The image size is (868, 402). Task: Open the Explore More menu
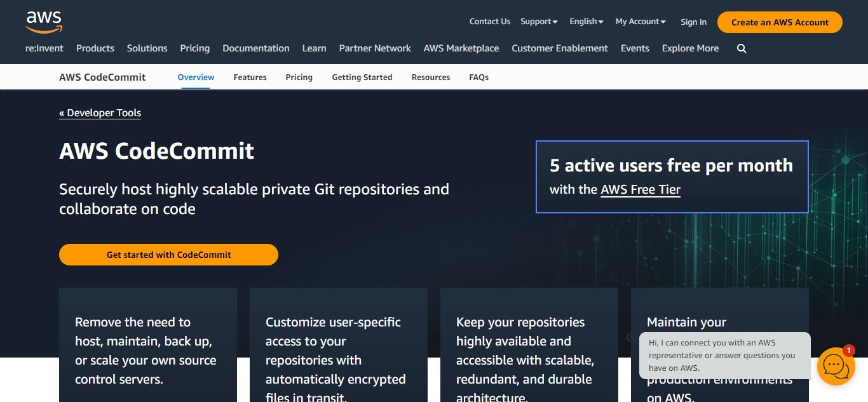(690, 48)
